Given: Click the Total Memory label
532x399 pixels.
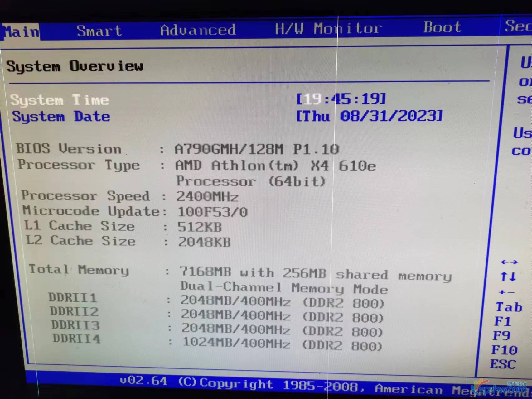Looking at the screenshot, I should [x=79, y=270].
